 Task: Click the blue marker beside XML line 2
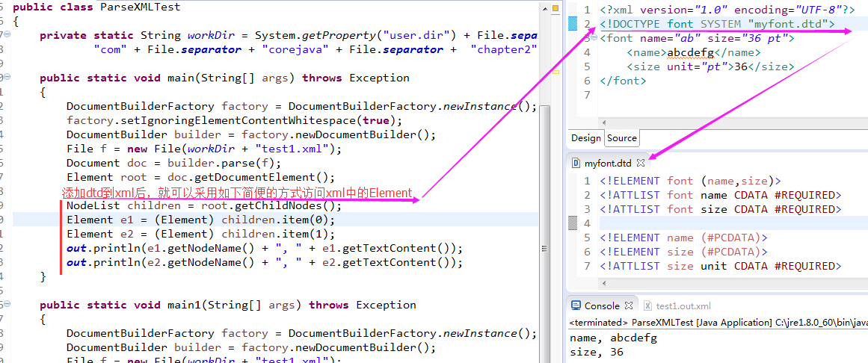coord(573,24)
